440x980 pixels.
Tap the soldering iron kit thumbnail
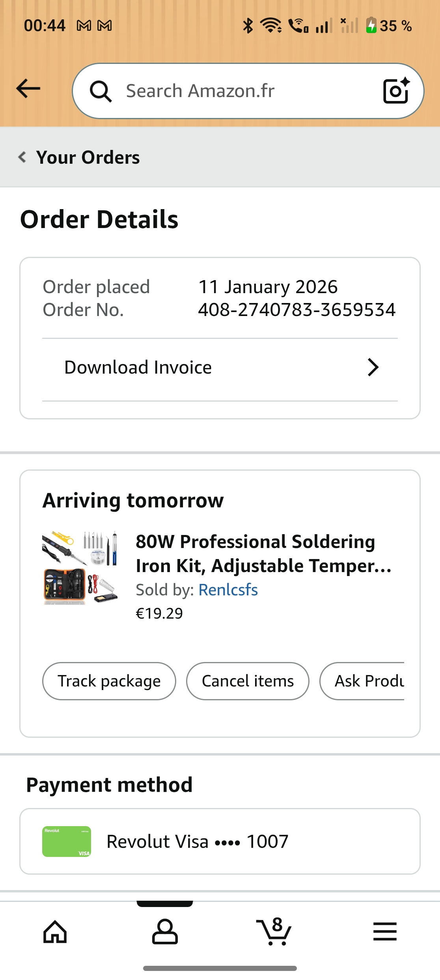(x=80, y=568)
